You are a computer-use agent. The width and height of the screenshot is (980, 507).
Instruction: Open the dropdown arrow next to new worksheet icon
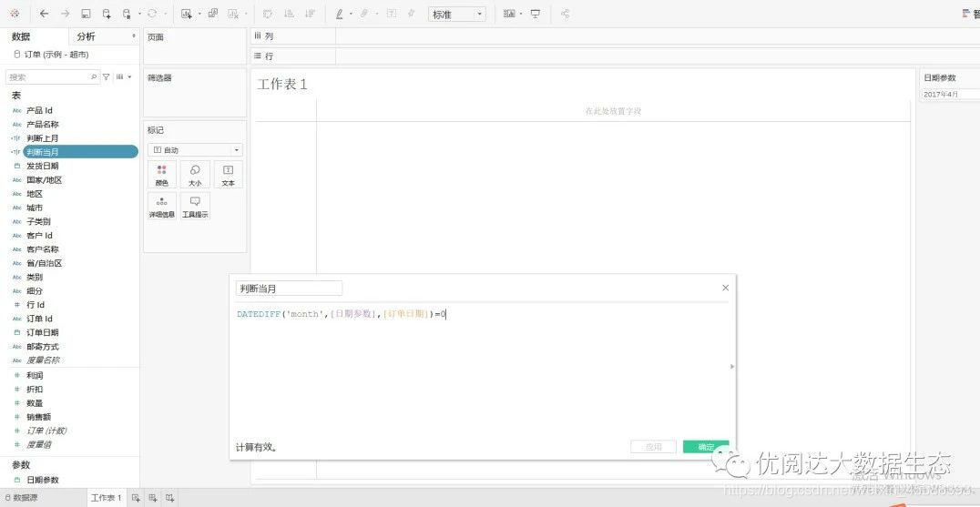(199, 14)
